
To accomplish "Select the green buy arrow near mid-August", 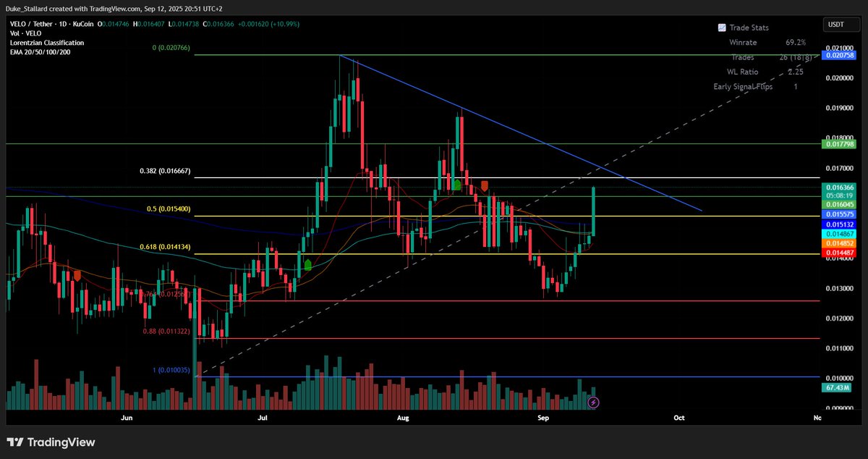I will (x=458, y=186).
